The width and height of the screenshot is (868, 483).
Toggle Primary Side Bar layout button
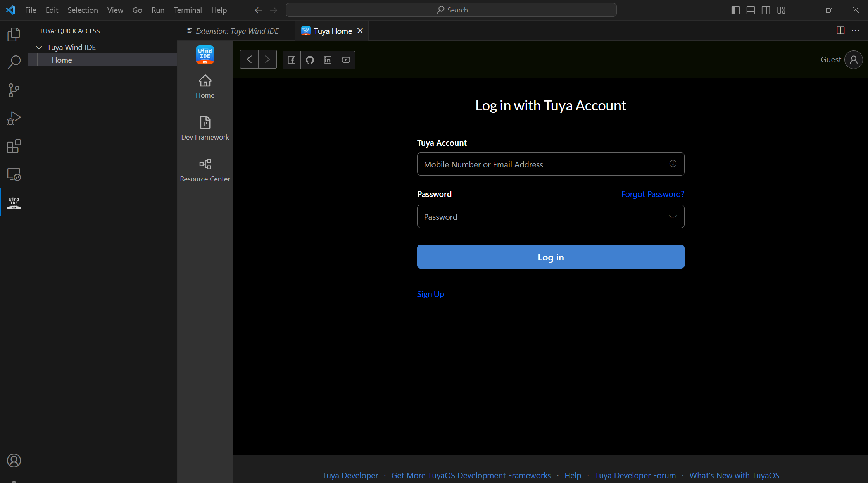click(x=735, y=10)
